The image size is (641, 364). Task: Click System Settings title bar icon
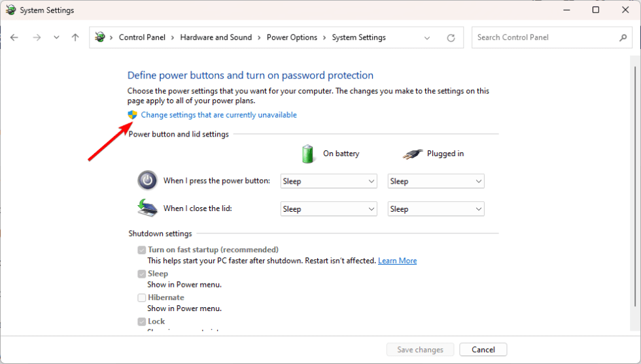10,10
